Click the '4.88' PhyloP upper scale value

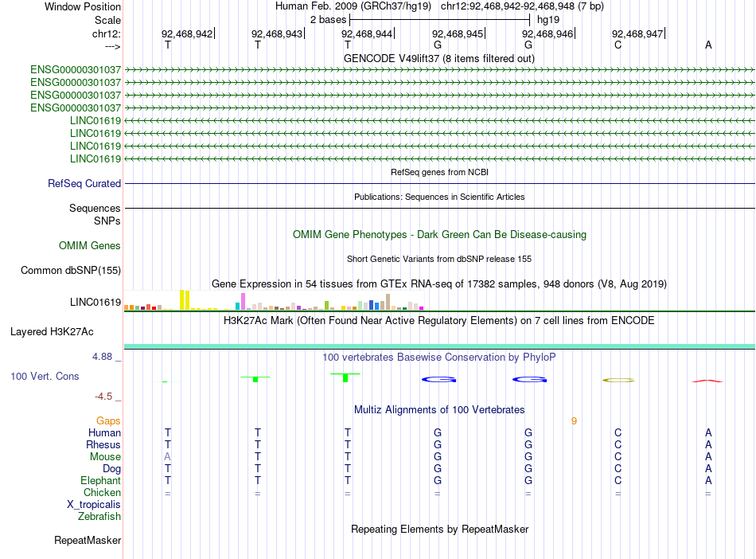pos(102,357)
